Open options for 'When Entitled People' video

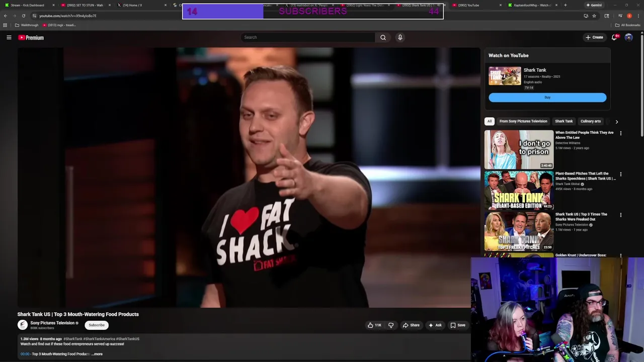[620, 133]
